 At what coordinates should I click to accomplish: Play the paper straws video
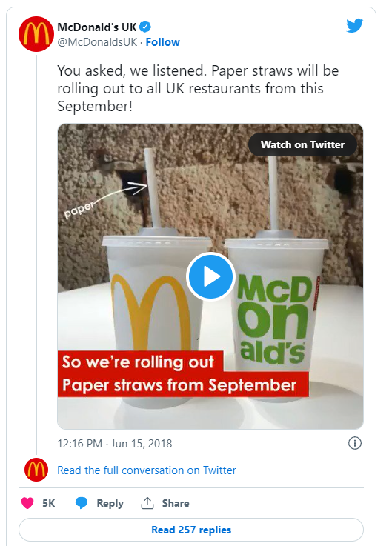[210, 276]
